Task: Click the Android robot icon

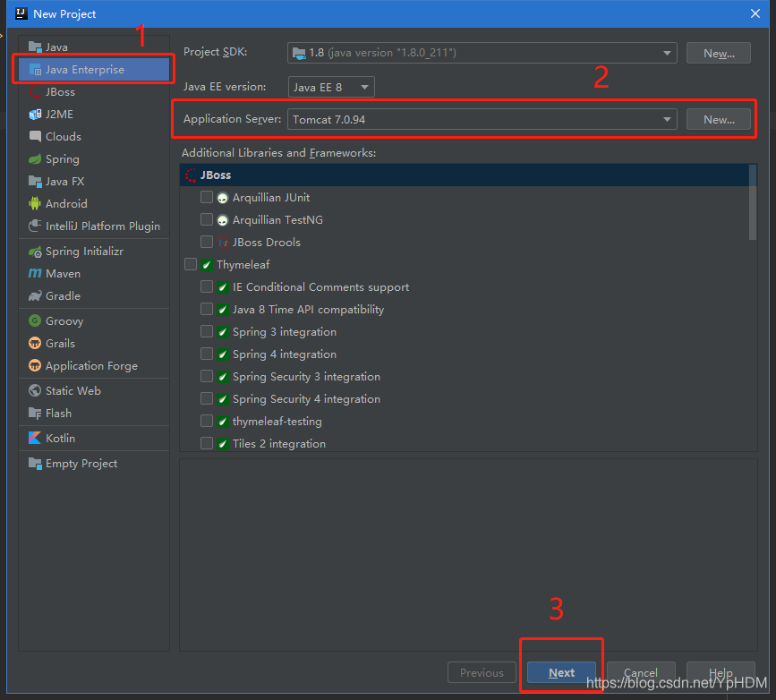Action: (x=35, y=203)
